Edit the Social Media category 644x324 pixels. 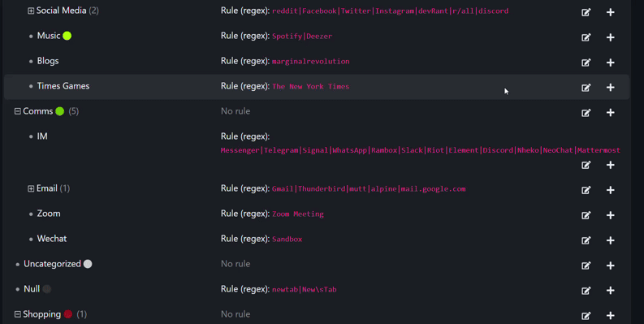pyautogui.click(x=586, y=12)
